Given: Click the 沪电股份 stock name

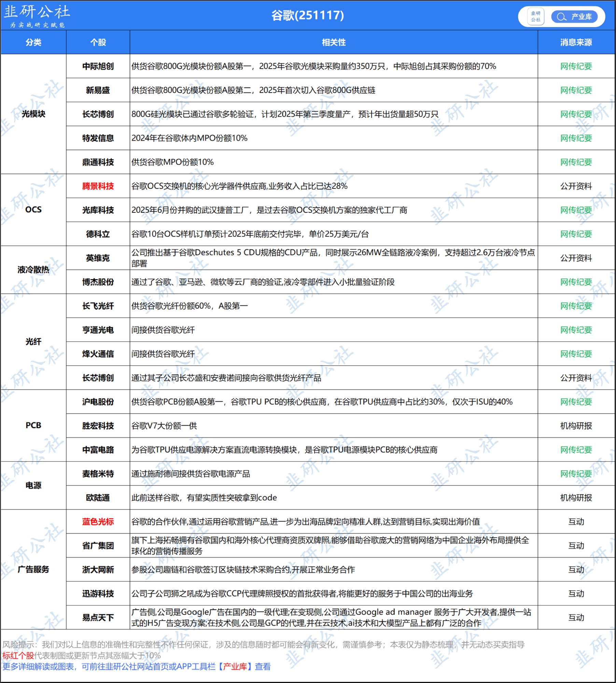Looking at the screenshot, I should (x=98, y=402).
